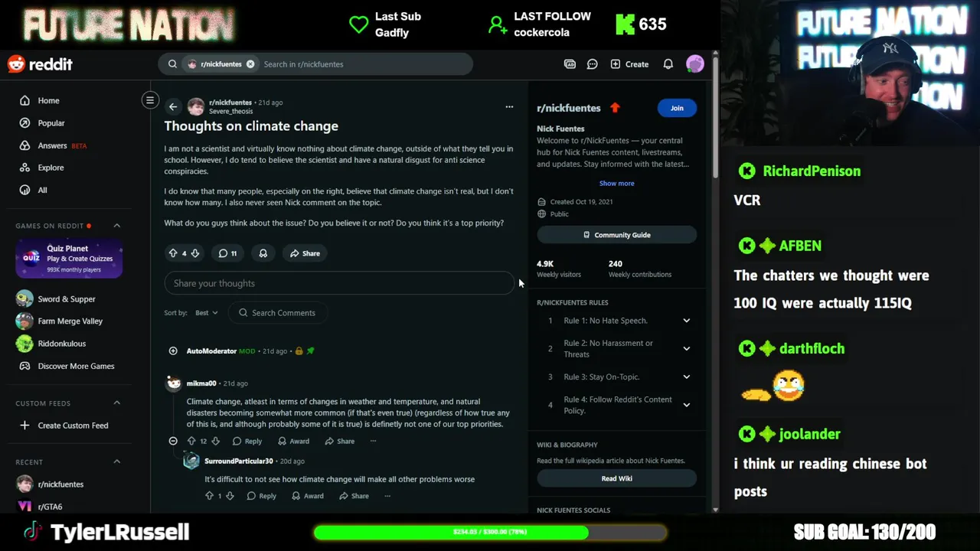This screenshot has height=551, width=980.
Task: Click the Read Wiki button
Action: (616, 478)
